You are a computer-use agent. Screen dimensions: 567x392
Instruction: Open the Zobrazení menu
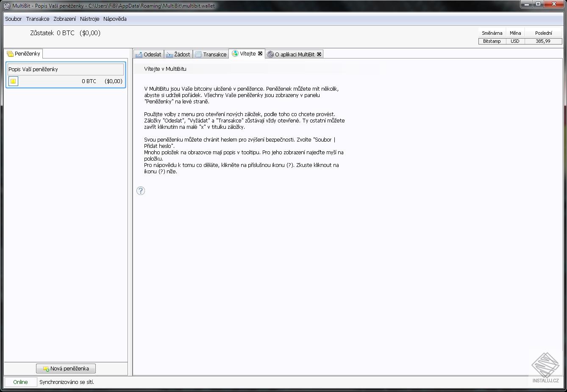click(x=65, y=19)
